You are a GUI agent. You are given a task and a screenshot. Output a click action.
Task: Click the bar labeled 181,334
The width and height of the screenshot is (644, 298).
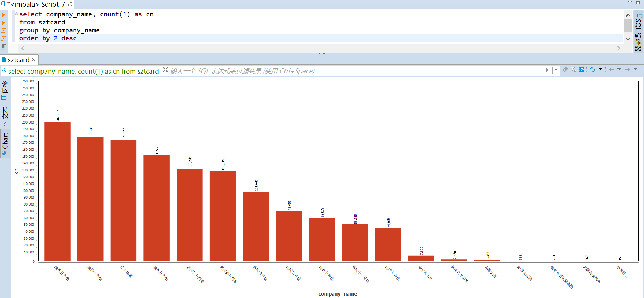90,199
